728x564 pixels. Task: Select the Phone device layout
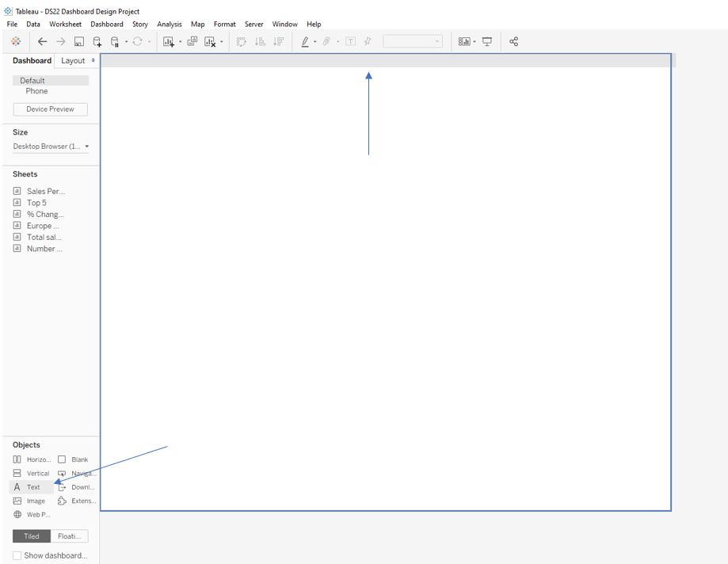point(36,91)
